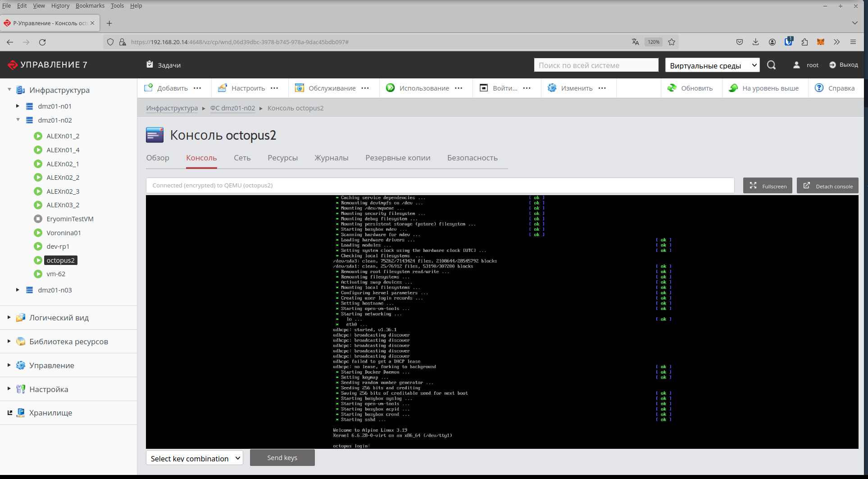This screenshot has height=479, width=868.
Task: Open the Bookmarks browser menu
Action: (90, 5)
